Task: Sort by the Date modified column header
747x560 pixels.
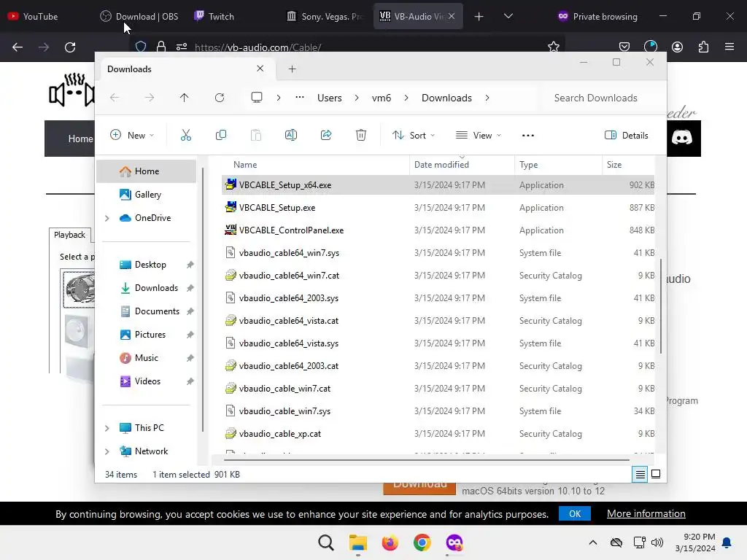Action: 462,164
